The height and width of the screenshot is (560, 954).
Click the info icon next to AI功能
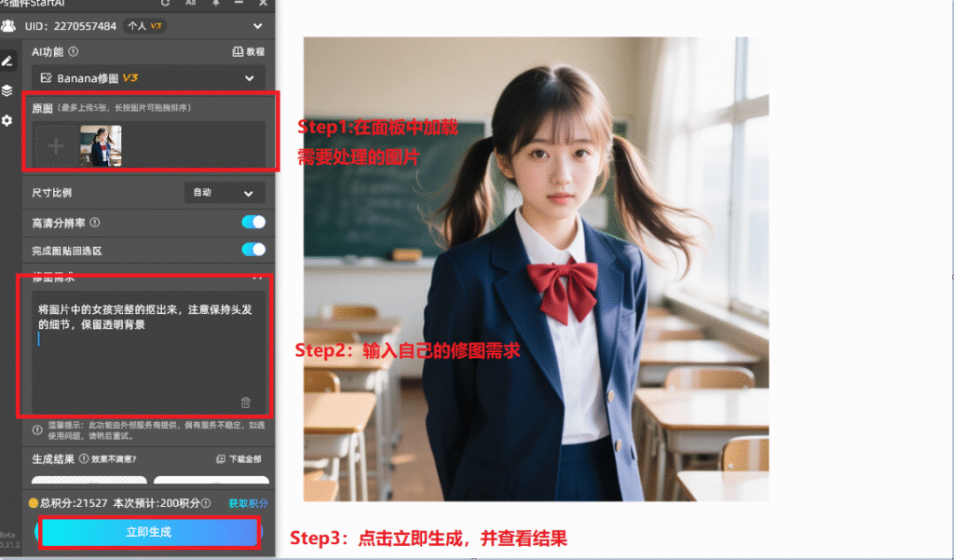point(73,50)
